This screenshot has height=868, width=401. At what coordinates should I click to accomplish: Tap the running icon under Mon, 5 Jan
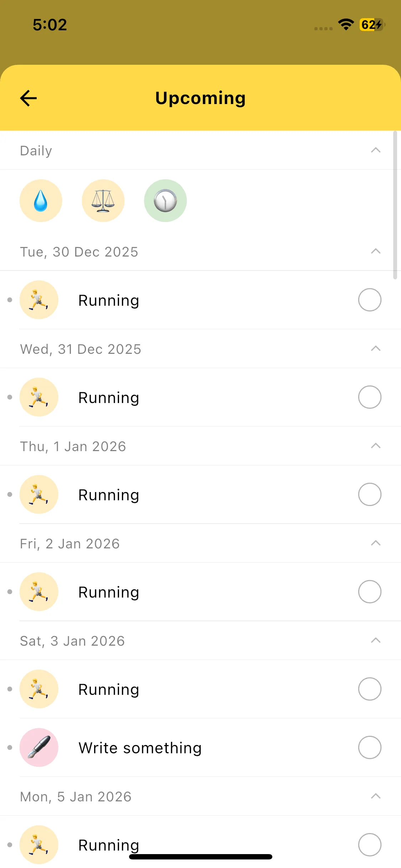(39, 844)
